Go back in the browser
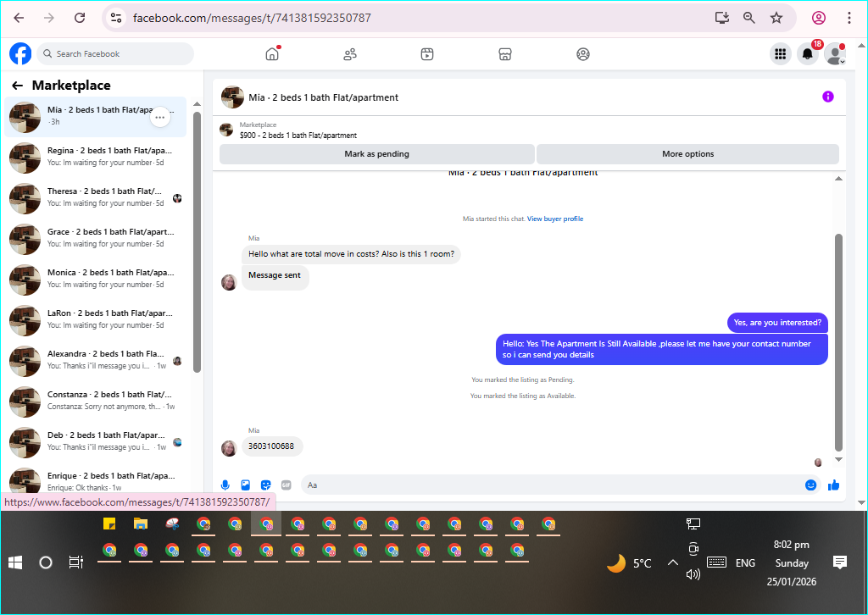The image size is (868, 615). click(x=19, y=18)
